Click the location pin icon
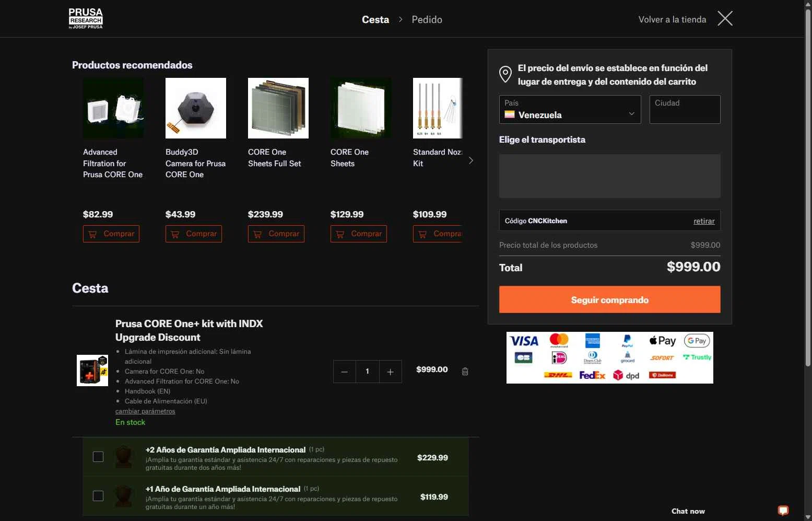Image resolution: width=812 pixels, height=521 pixels. (x=505, y=74)
